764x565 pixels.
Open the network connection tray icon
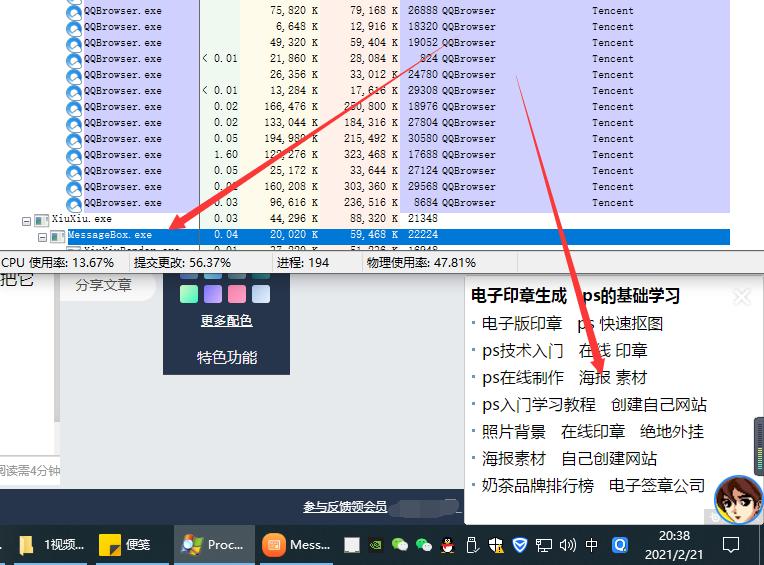pyautogui.click(x=544, y=545)
